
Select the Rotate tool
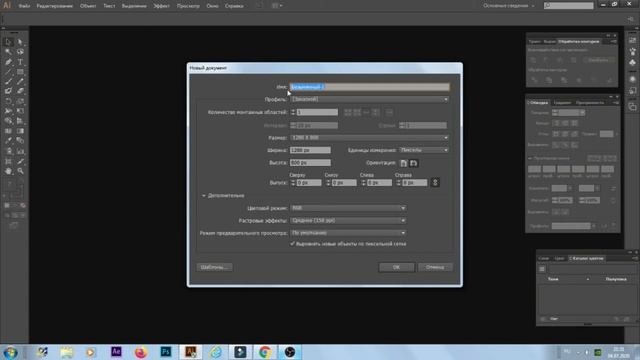tap(8, 101)
